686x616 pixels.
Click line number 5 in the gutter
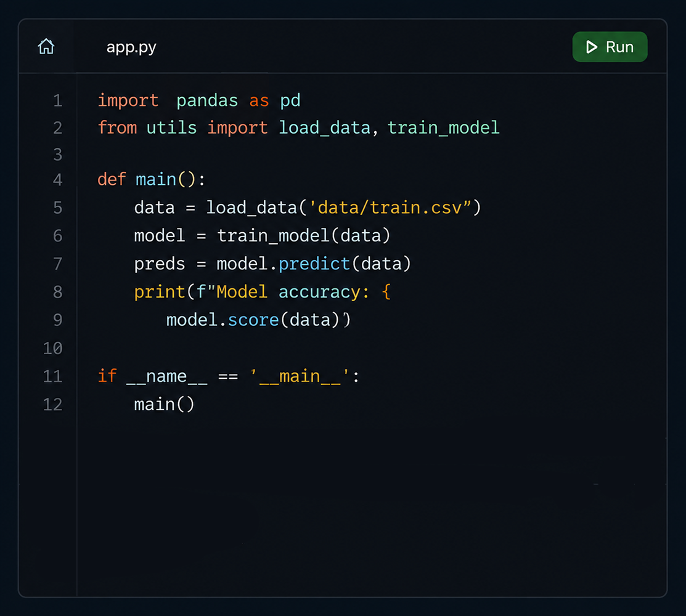(x=58, y=207)
